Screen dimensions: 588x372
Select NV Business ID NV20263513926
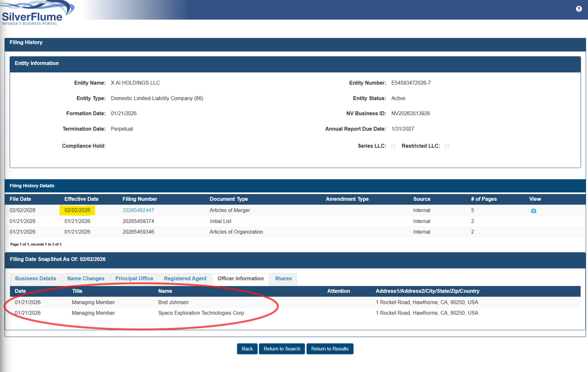(411, 114)
